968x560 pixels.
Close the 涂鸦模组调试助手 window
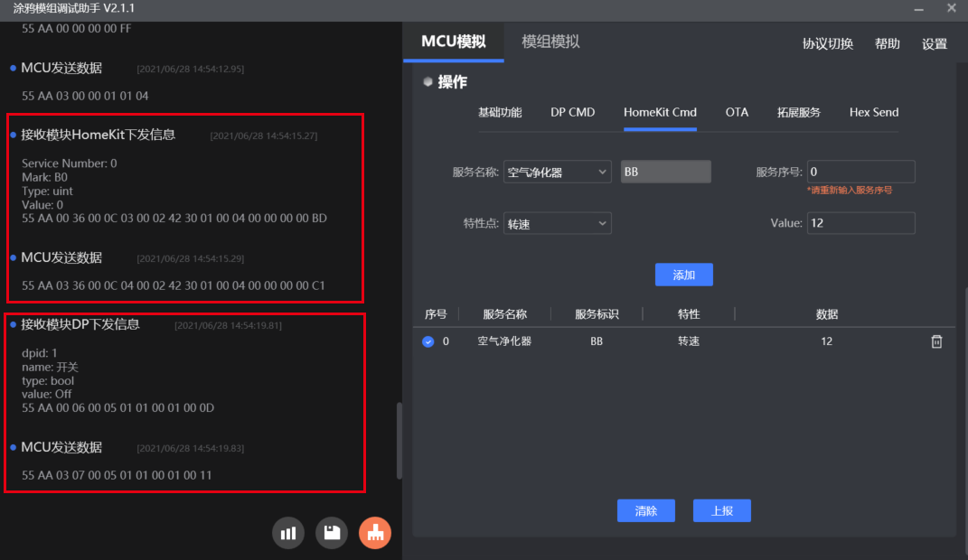point(952,9)
